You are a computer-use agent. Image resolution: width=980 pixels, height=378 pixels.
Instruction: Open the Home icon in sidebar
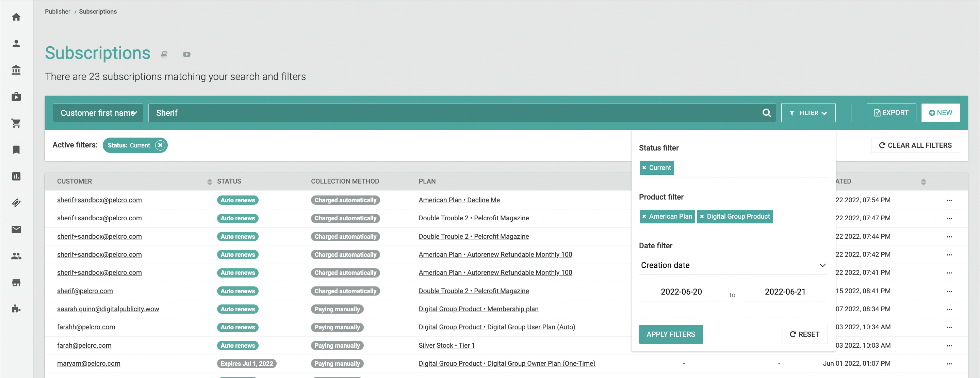pyautogui.click(x=16, y=17)
